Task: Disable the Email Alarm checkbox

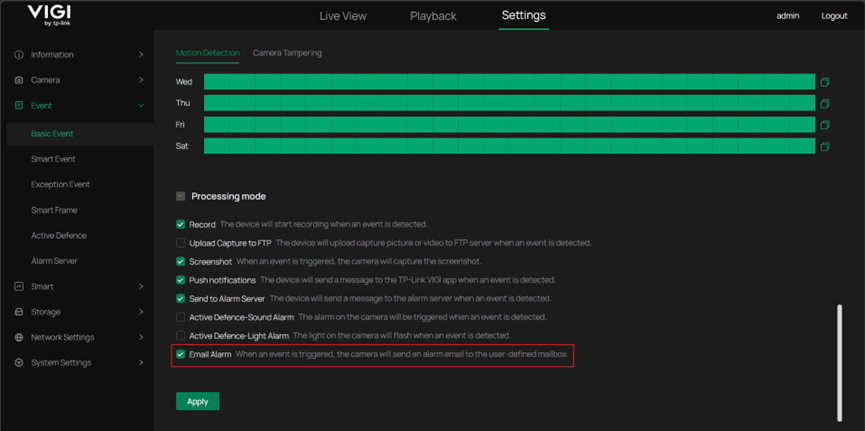Action: coord(181,354)
